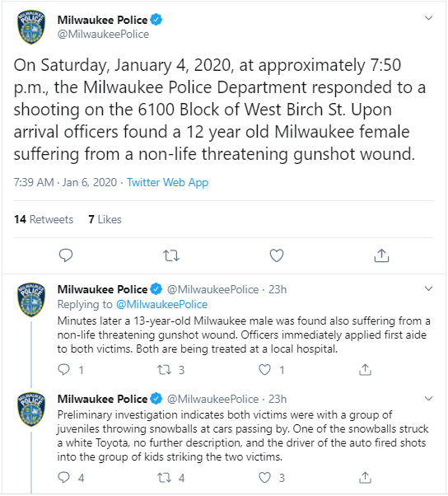Like the main Milwaukee Police tweet
Image resolution: width=448 pixels, height=496 pixels.
point(277,255)
